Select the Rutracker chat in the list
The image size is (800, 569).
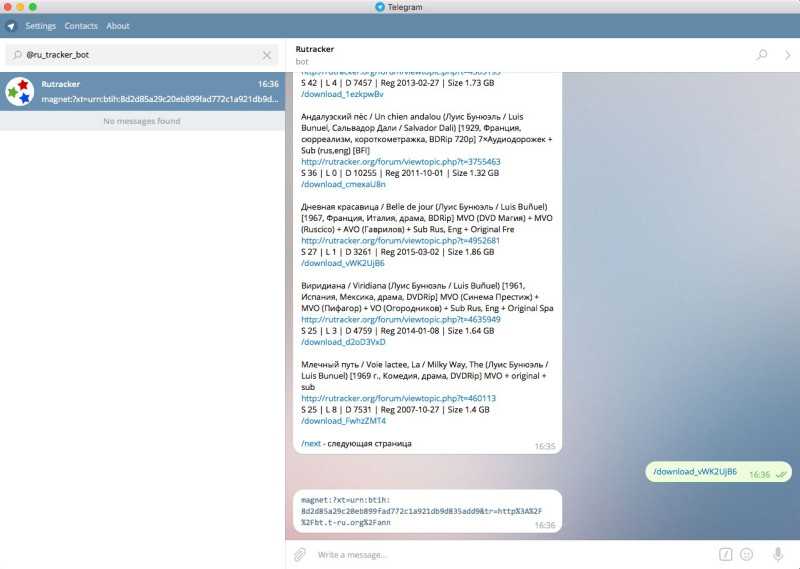pyautogui.click(x=142, y=91)
